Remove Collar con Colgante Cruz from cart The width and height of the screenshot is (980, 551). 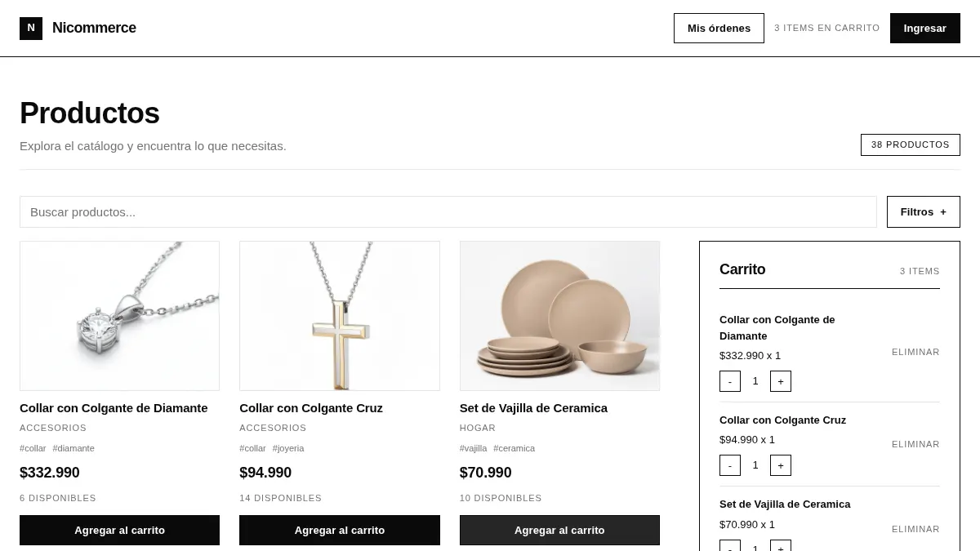point(915,444)
